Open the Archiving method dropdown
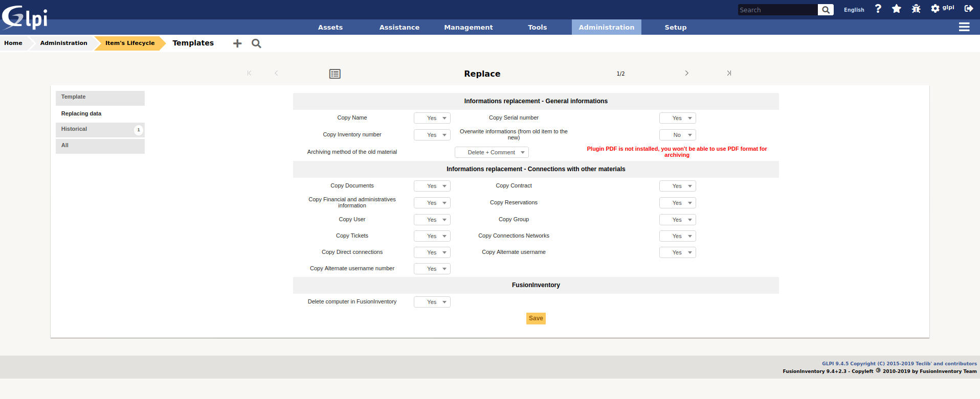This screenshot has width=980, height=399. pyautogui.click(x=492, y=152)
